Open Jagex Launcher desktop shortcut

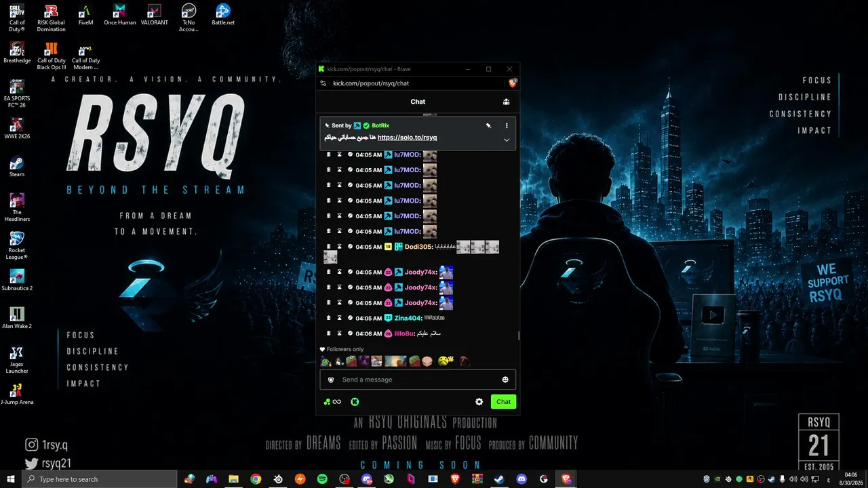[x=17, y=360]
